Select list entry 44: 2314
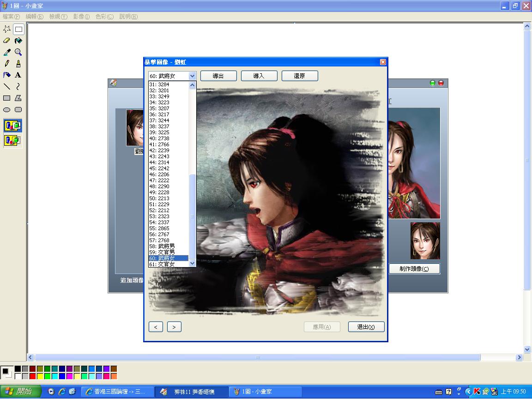The image size is (532, 399). [x=169, y=162]
